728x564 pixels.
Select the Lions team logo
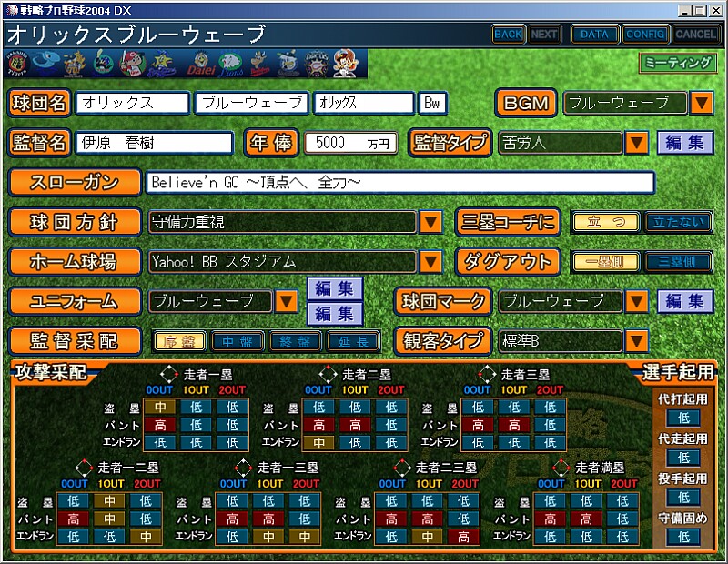[x=231, y=64]
